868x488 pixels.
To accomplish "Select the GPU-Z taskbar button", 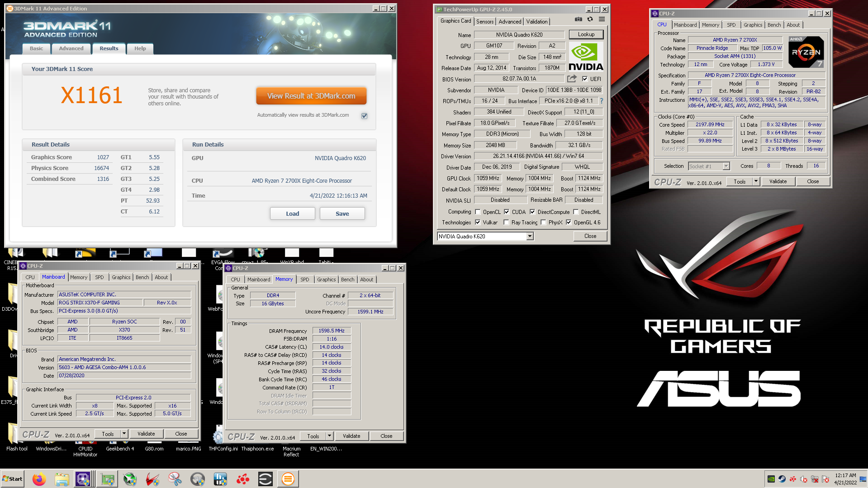I will 108,479.
